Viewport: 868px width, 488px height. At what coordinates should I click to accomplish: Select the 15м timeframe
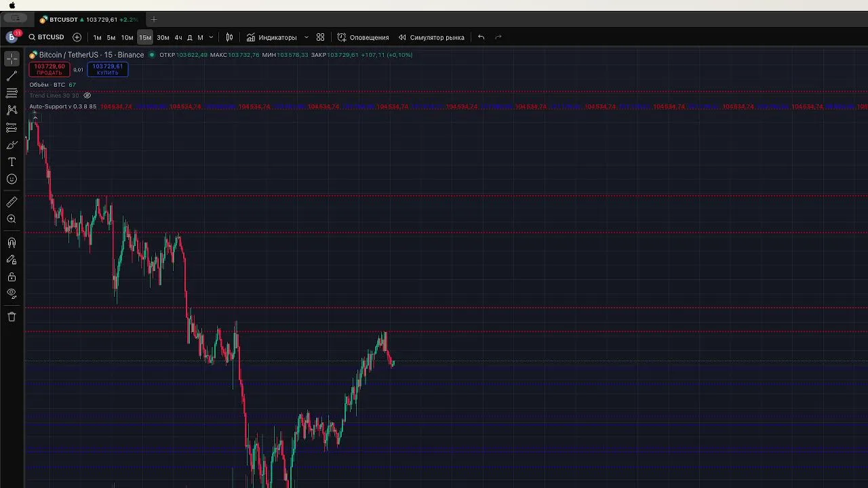point(145,38)
